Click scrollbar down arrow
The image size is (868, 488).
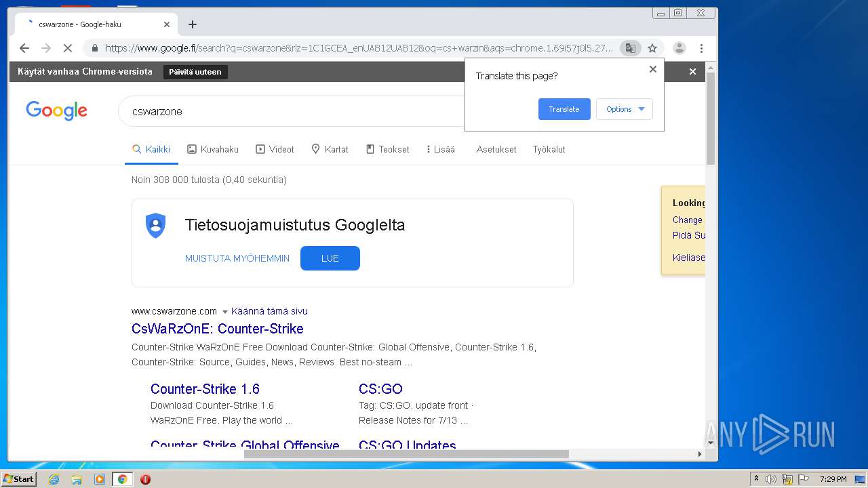coord(711,443)
